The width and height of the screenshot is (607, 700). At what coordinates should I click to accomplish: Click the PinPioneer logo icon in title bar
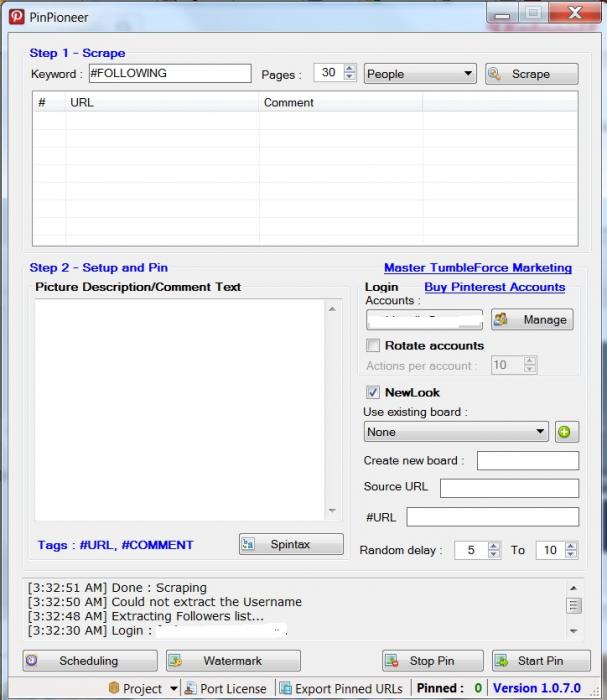(17, 17)
